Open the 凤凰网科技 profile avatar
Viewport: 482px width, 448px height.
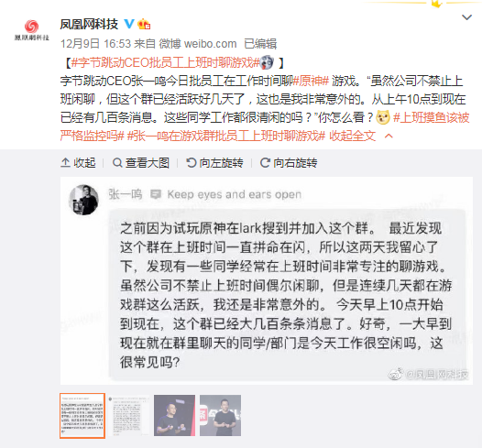[x=32, y=30]
